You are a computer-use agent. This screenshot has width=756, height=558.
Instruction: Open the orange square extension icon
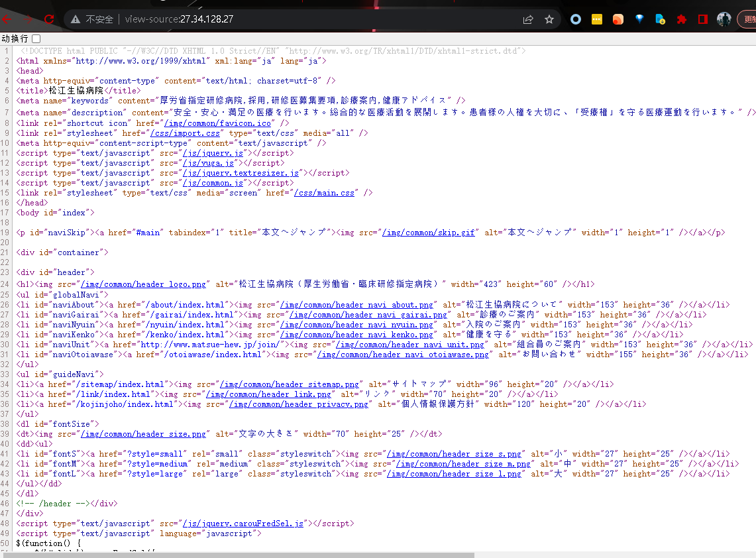(618, 19)
